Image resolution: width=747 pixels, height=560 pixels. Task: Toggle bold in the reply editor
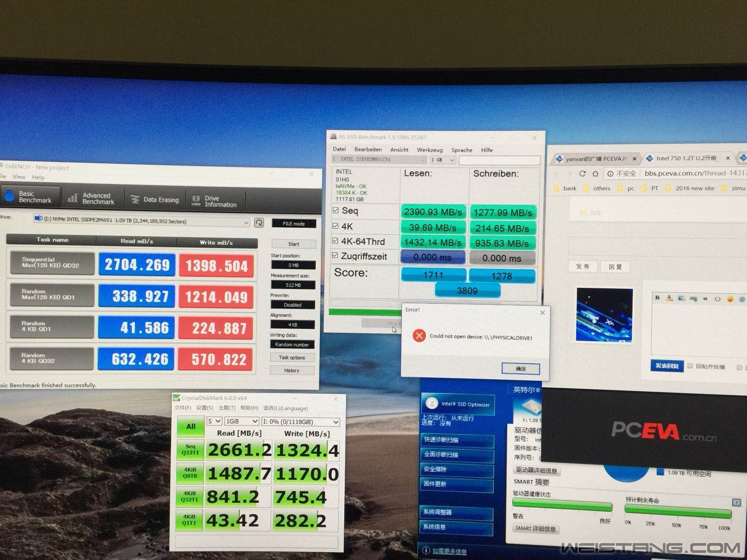point(657,298)
